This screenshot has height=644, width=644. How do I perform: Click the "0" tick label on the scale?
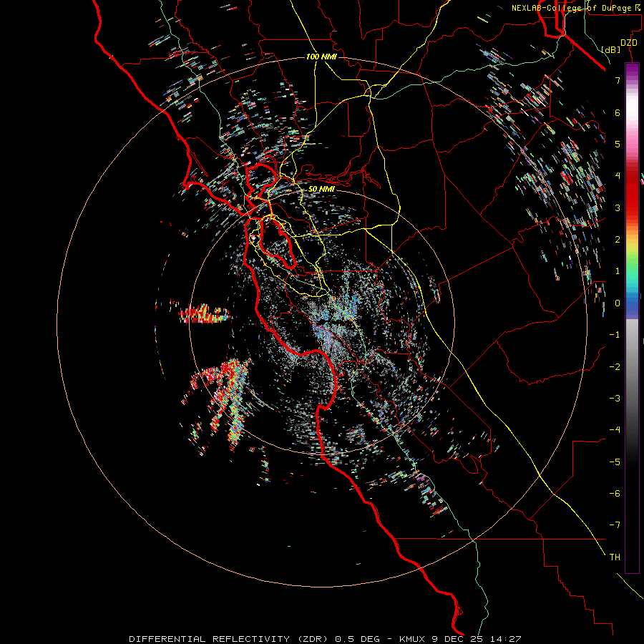click(x=618, y=303)
